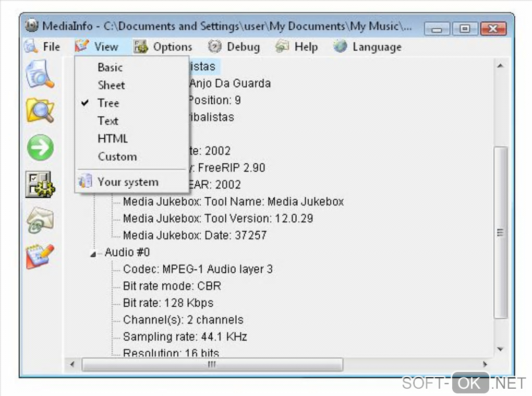
Task: Minimize the MediaInfo window
Action: pyautogui.click(x=437, y=29)
